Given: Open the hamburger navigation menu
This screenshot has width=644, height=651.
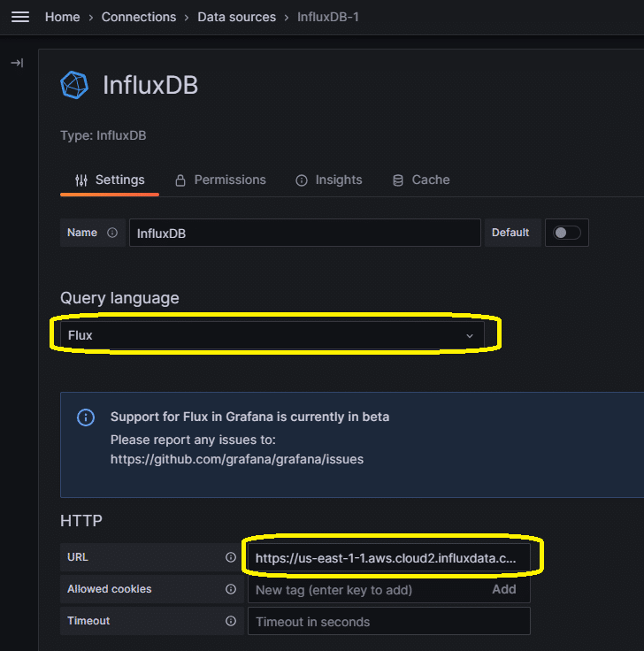Looking at the screenshot, I should (x=20, y=17).
